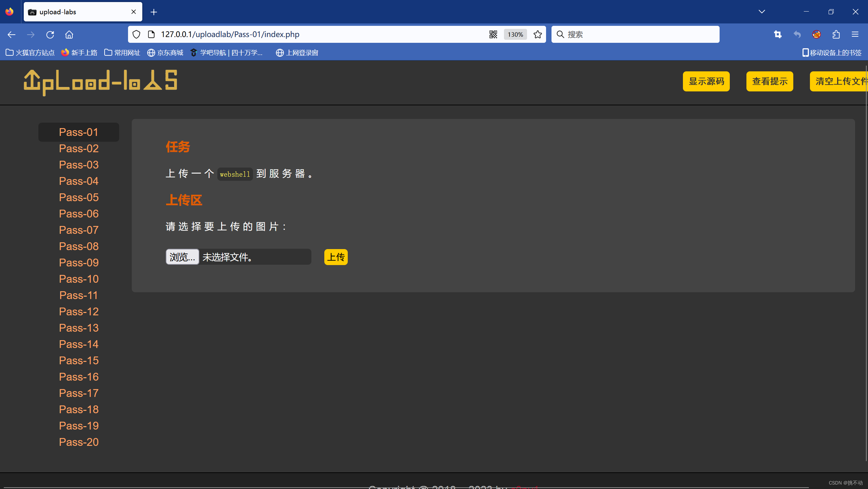
Task: Click the 显示源码 button
Action: click(706, 81)
